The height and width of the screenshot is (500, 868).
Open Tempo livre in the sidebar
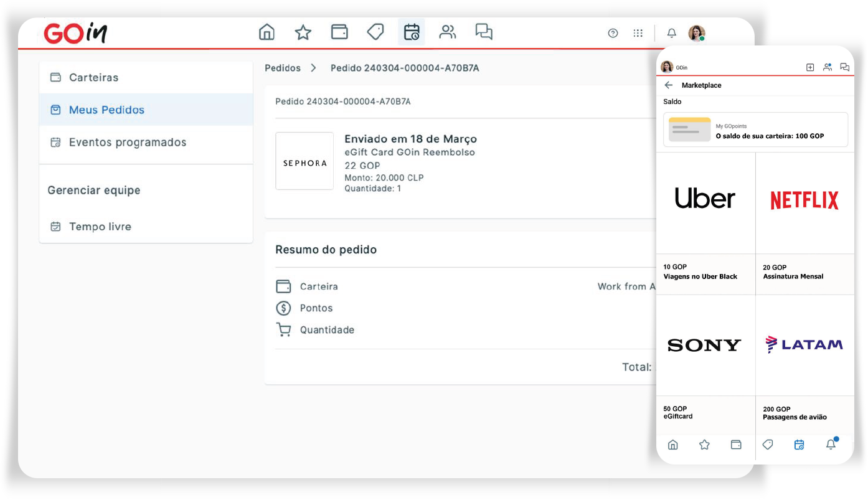pos(146,227)
